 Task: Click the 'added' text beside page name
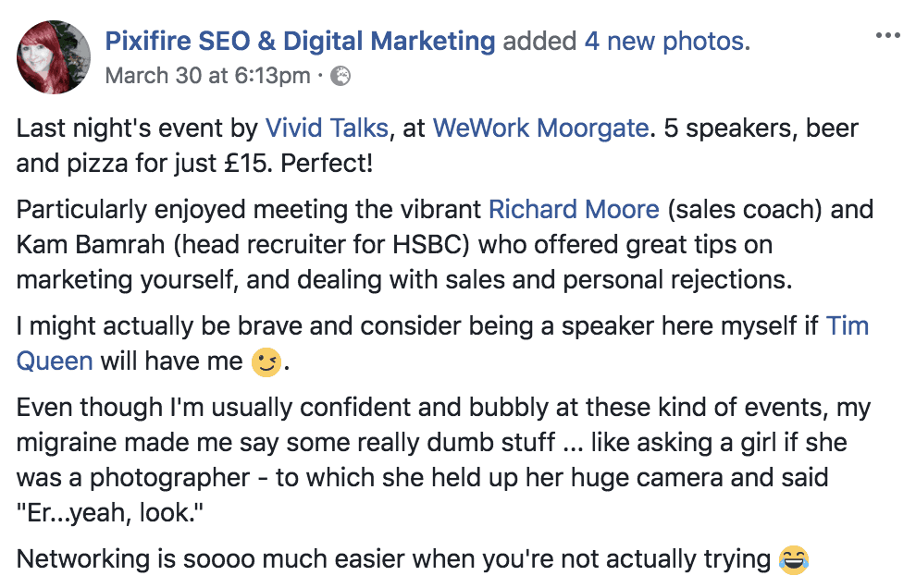point(538,40)
